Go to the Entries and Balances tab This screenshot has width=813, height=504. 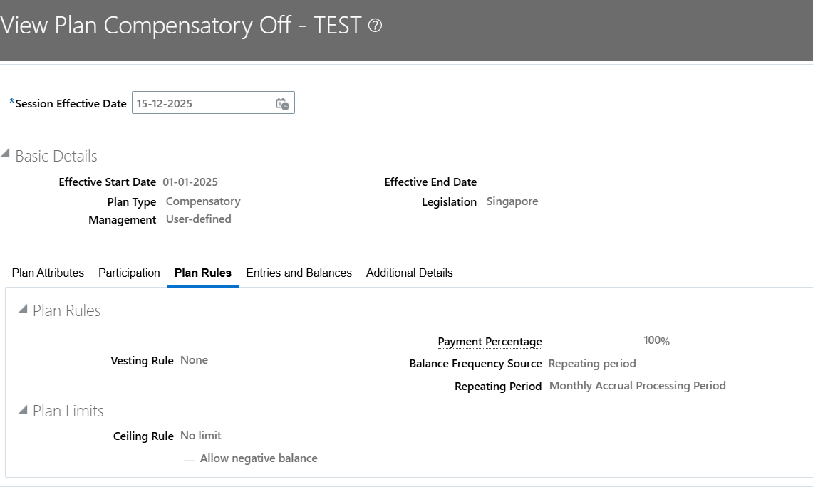click(x=299, y=273)
